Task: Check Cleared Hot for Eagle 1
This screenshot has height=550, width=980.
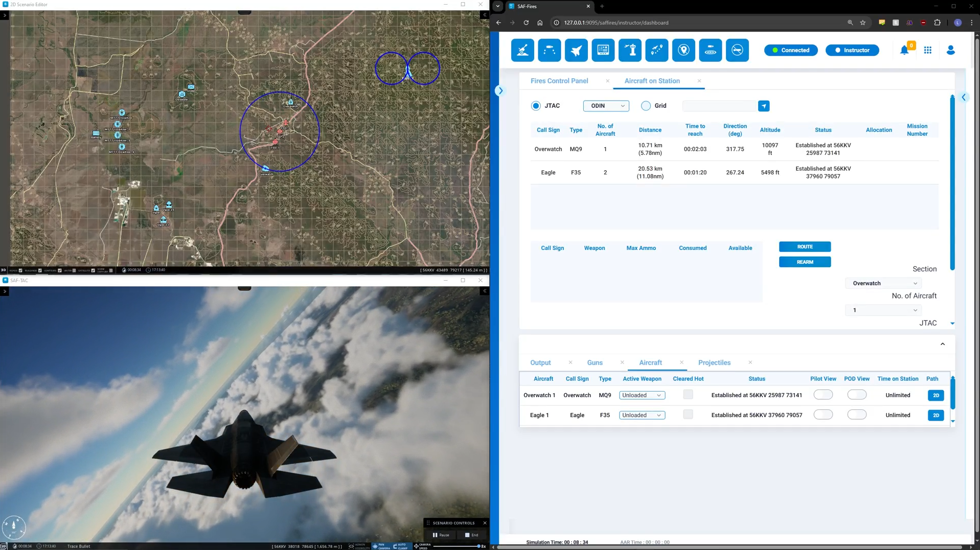Action: 688,415
